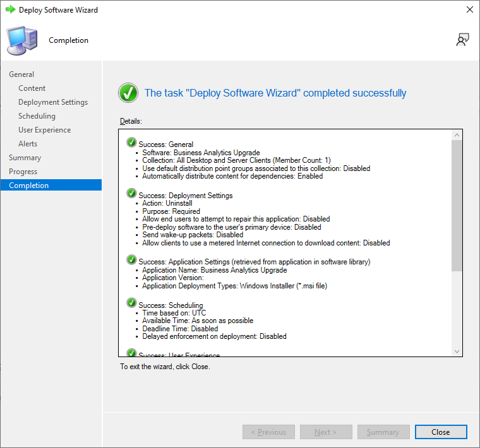Click the large green success checkmark icon
Screen dimensions: 480x448
point(128,93)
